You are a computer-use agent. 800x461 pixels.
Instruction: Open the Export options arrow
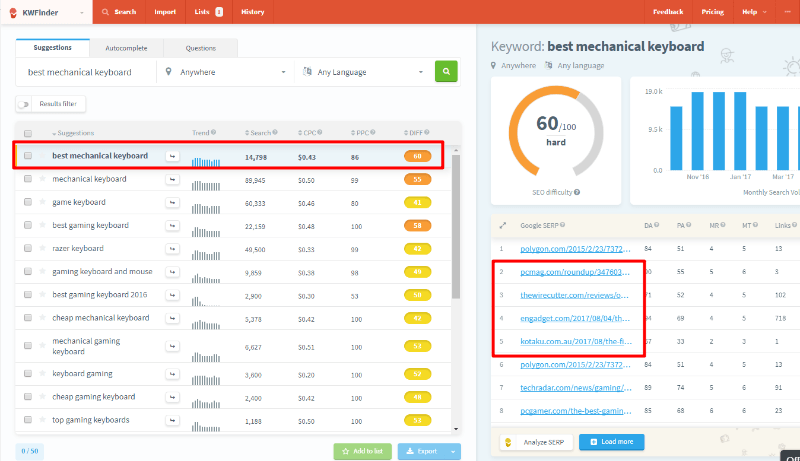coord(453,451)
